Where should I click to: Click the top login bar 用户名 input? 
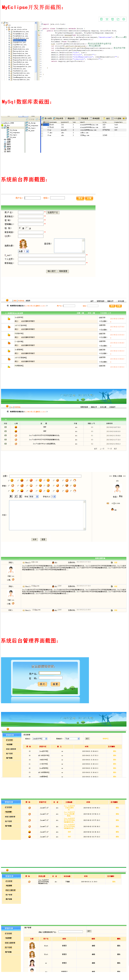coord(33,198)
